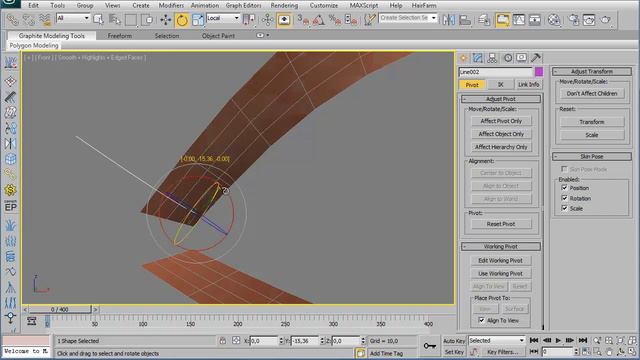640x360 pixels.
Task: Toggle the Scale checkbox under Enabled
Action: pyautogui.click(x=564, y=208)
